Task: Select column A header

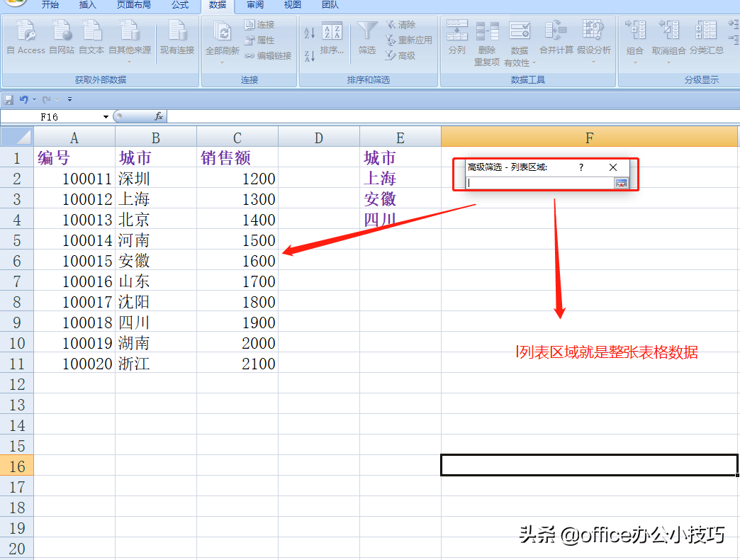Action: click(74, 138)
